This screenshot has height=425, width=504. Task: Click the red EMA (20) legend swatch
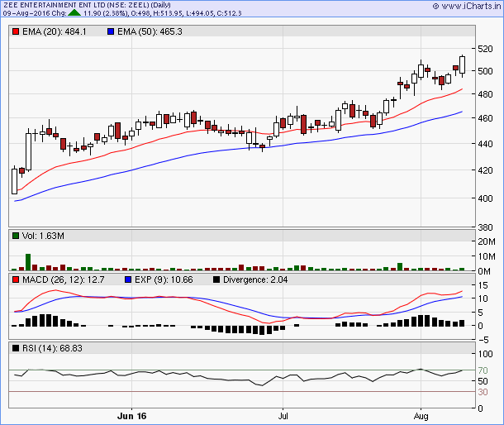coord(16,31)
